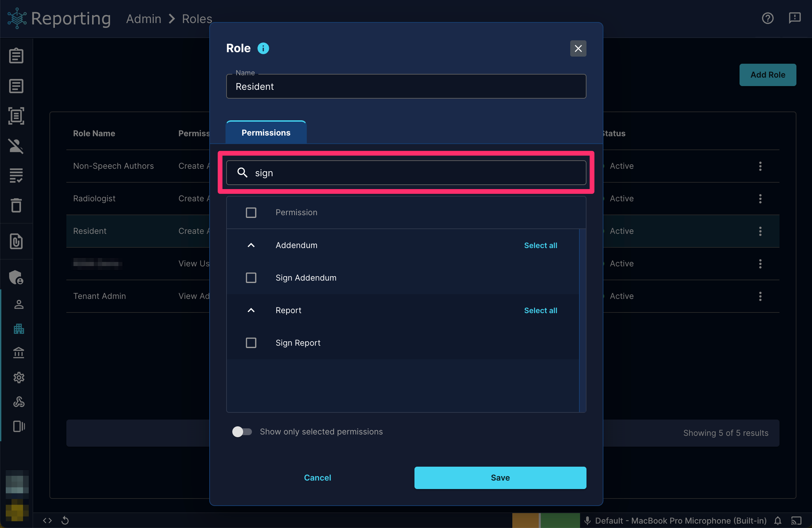Open the clipboard report icon in sidebar
812x528 pixels.
pos(16,56)
